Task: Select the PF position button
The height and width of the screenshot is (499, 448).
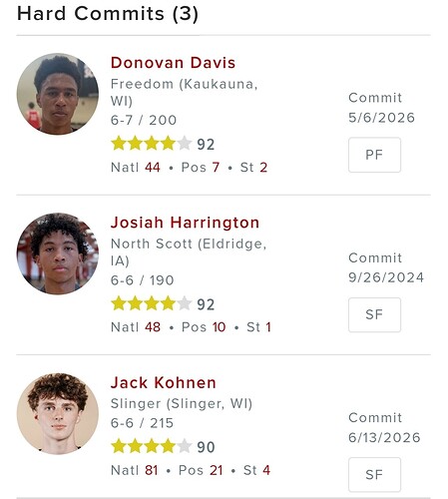Action: (x=374, y=155)
